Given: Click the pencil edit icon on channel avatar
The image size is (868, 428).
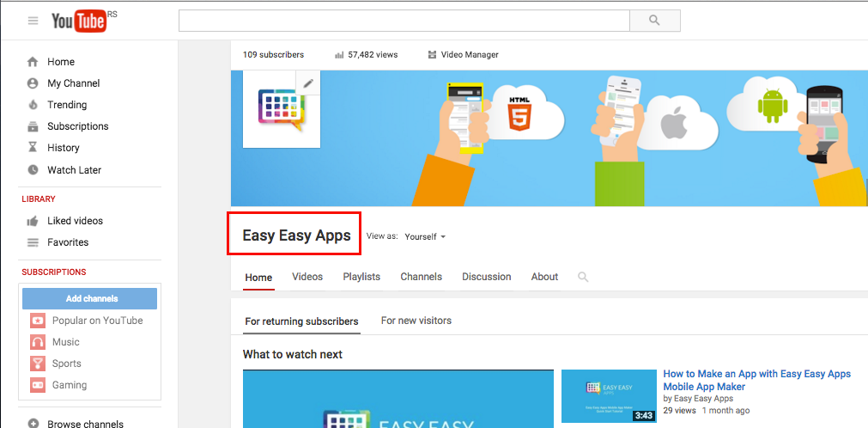Looking at the screenshot, I should point(308,83).
